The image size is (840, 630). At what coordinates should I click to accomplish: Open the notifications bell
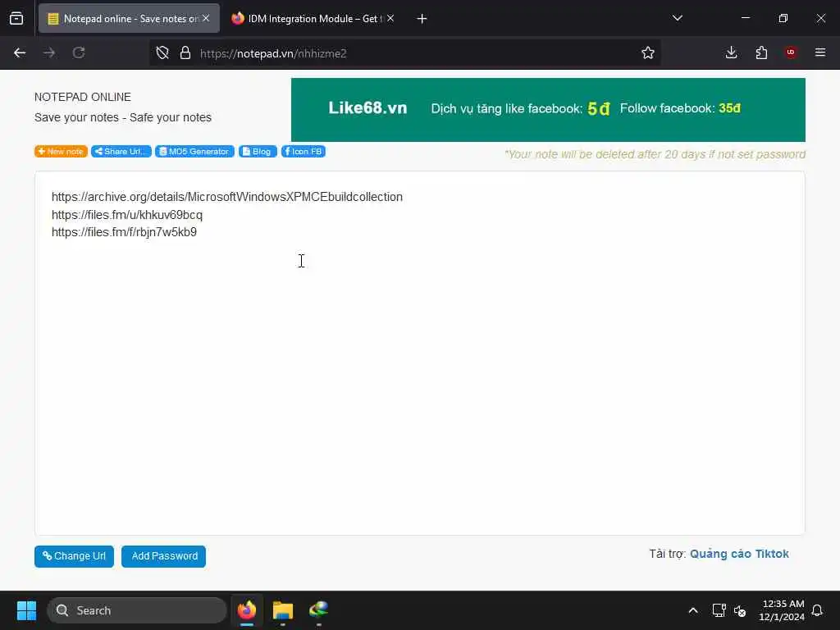point(818,610)
